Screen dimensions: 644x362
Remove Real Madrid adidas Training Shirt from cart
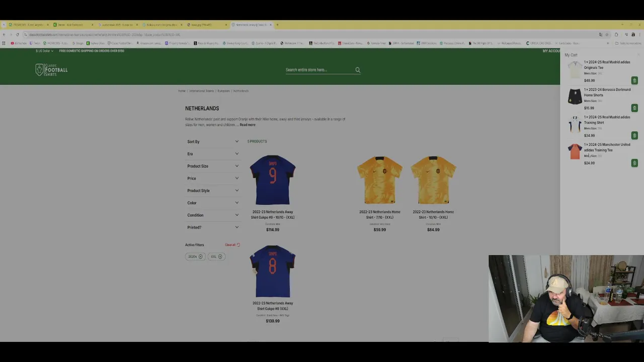point(634,135)
